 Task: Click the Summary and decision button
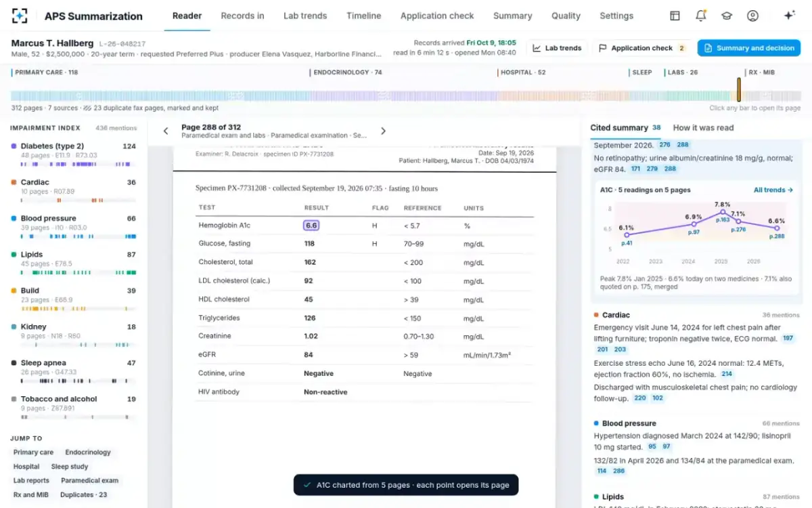coord(748,48)
